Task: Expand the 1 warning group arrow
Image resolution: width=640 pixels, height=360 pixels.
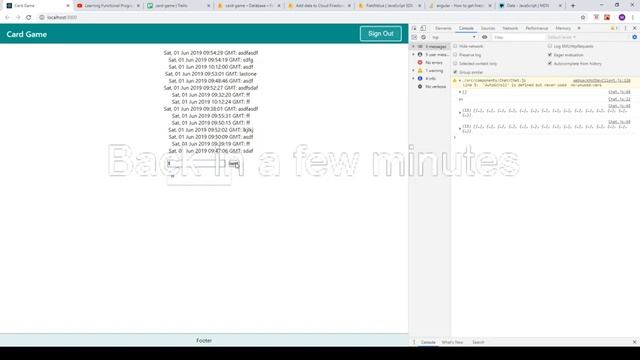Action: (413, 71)
